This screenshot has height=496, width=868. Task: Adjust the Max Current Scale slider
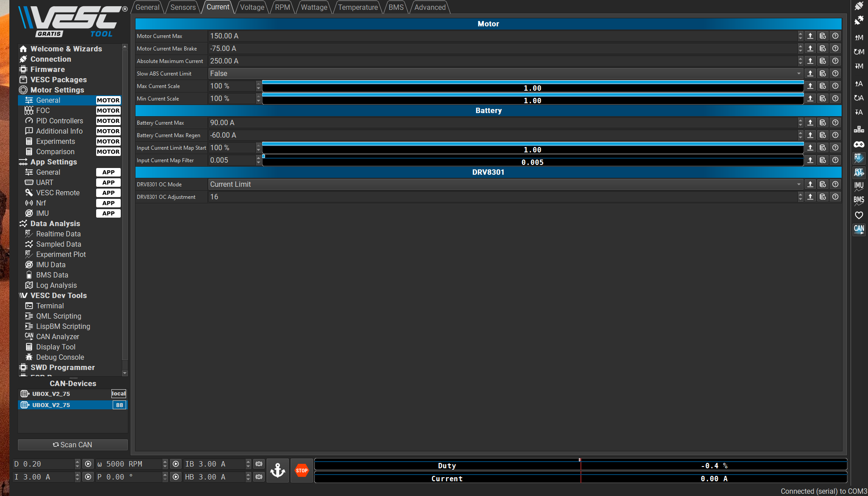(532, 86)
